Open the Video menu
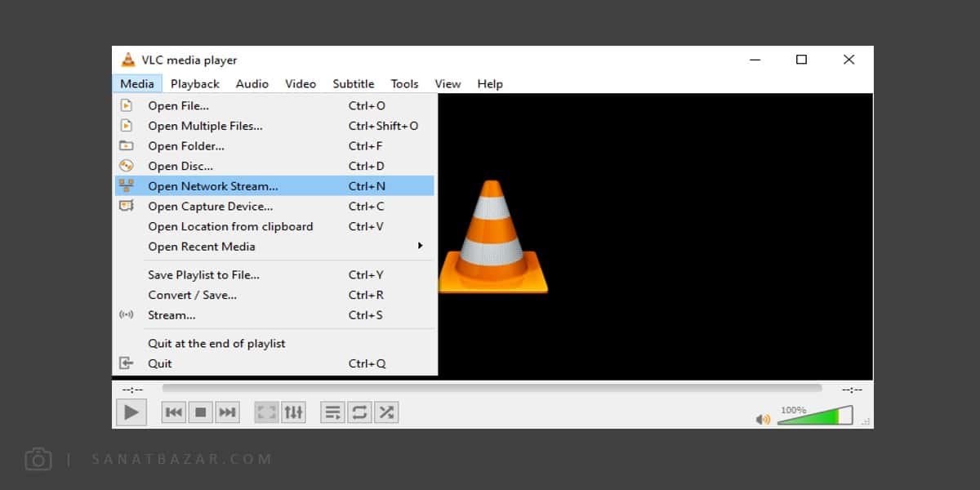Viewport: 980px width, 490px height. [x=301, y=83]
